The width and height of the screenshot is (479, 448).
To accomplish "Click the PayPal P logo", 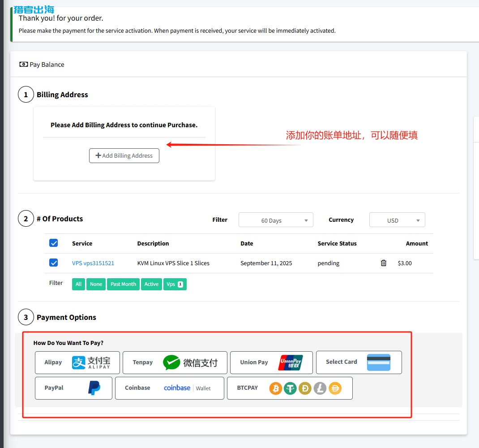I will click(x=94, y=388).
